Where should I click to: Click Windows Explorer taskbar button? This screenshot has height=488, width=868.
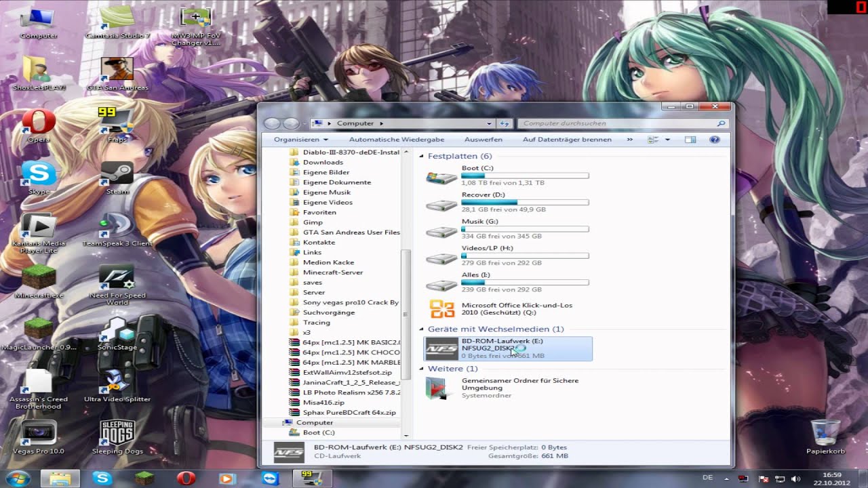(x=60, y=479)
